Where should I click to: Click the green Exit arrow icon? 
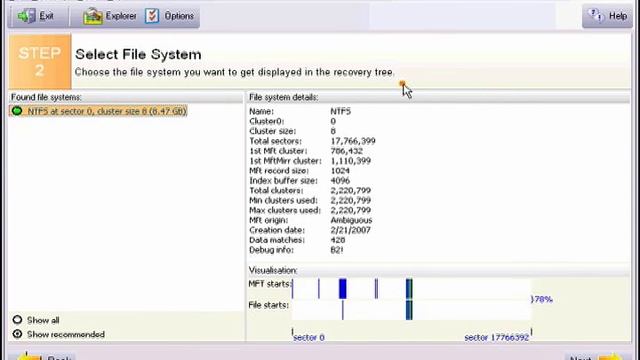[26, 16]
